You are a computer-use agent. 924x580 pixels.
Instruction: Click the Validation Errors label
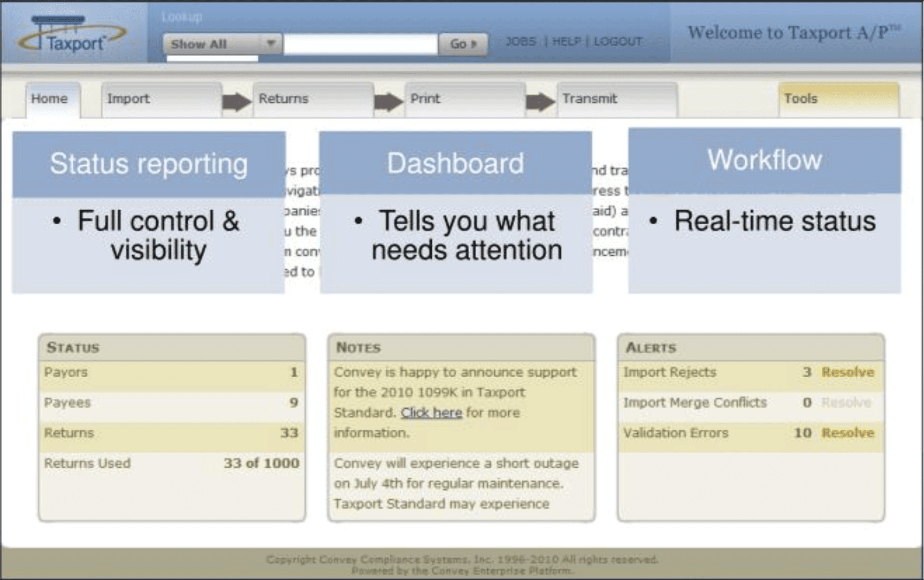coord(676,432)
